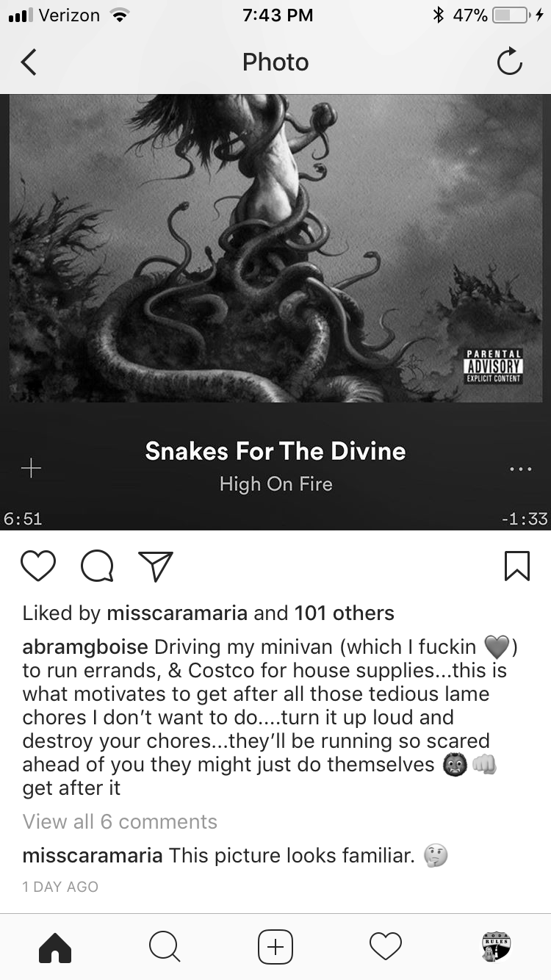Share post with paper plane icon
This screenshot has height=980, width=551.
156,566
